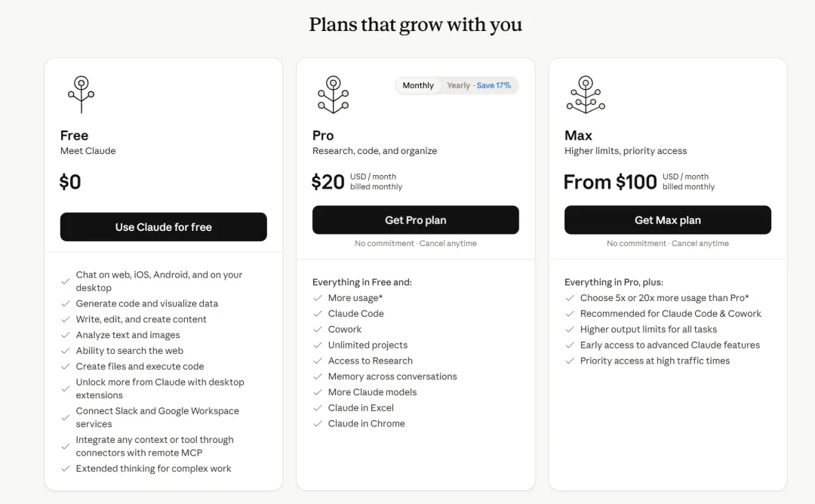Click Get Max plan button
The height and width of the screenshot is (504, 815).
(x=667, y=220)
